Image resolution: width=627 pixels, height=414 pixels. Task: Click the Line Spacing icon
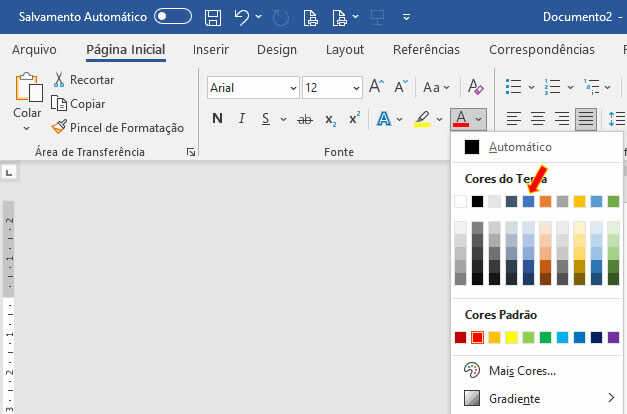click(x=617, y=119)
